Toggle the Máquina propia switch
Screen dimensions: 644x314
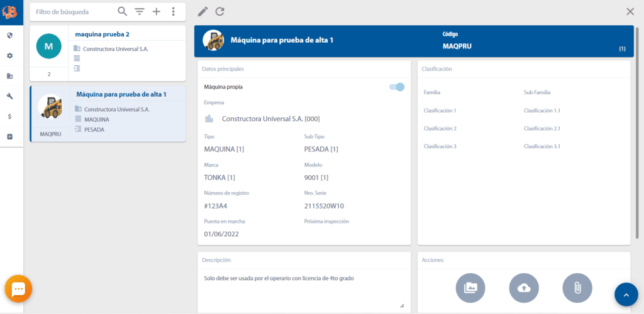[397, 87]
